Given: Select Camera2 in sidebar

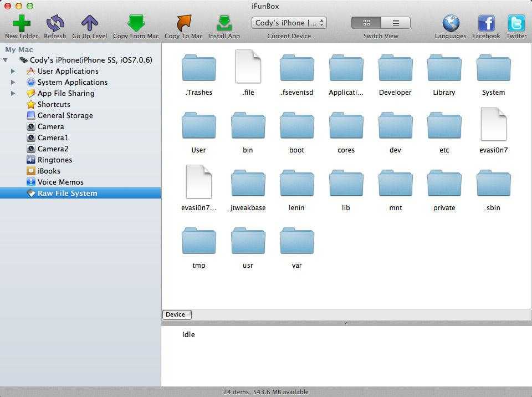Looking at the screenshot, I should point(48,149).
